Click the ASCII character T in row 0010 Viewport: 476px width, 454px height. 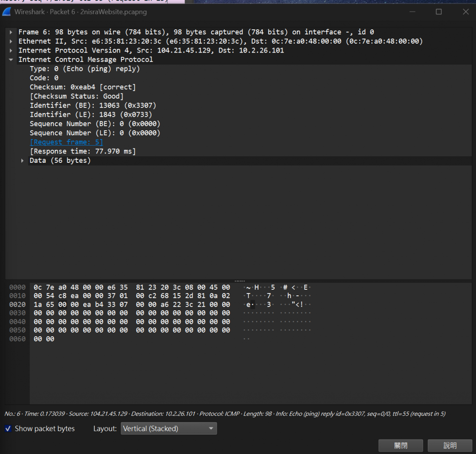click(x=248, y=296)
